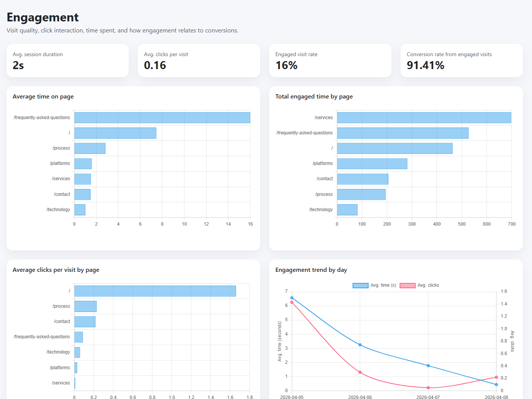The image size is (532, 399).
Task: Click the blue Avg. time point for 2026-04-06
Action: (360, 345)
